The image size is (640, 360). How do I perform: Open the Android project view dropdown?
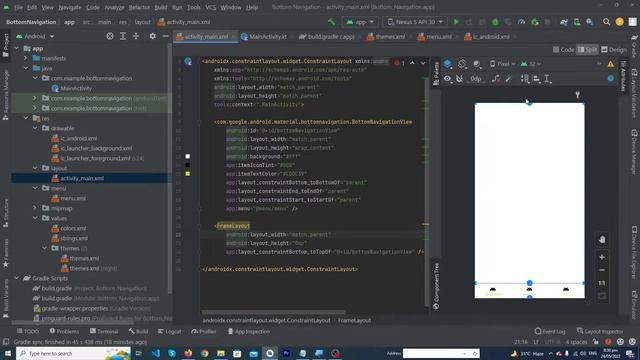35,36
